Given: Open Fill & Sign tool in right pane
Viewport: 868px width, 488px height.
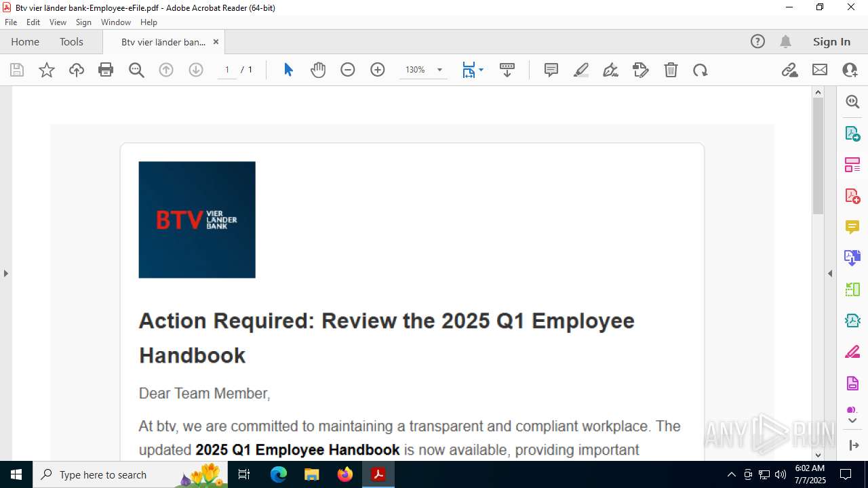Looking at the screenshot, I should click(x=852, y=351).
